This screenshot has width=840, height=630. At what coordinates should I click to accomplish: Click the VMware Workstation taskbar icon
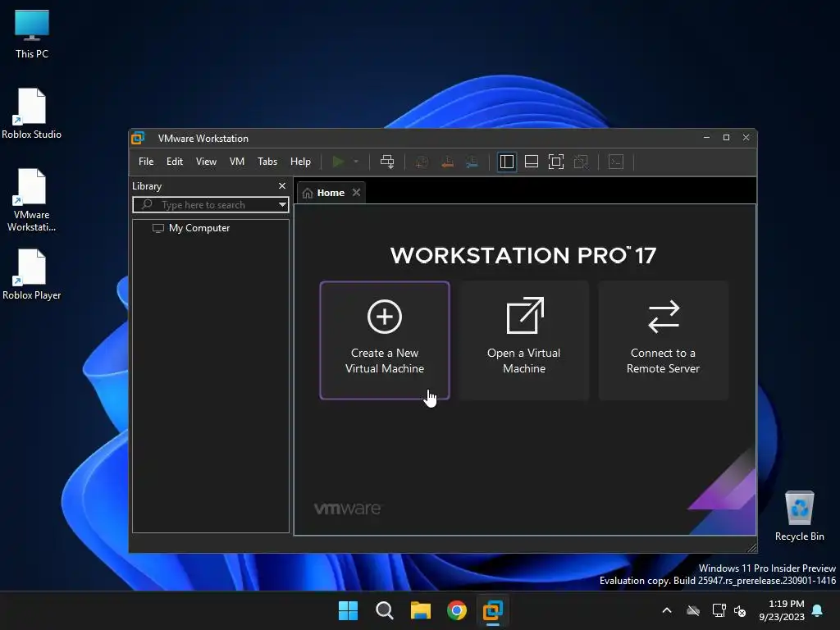(493, 610)
